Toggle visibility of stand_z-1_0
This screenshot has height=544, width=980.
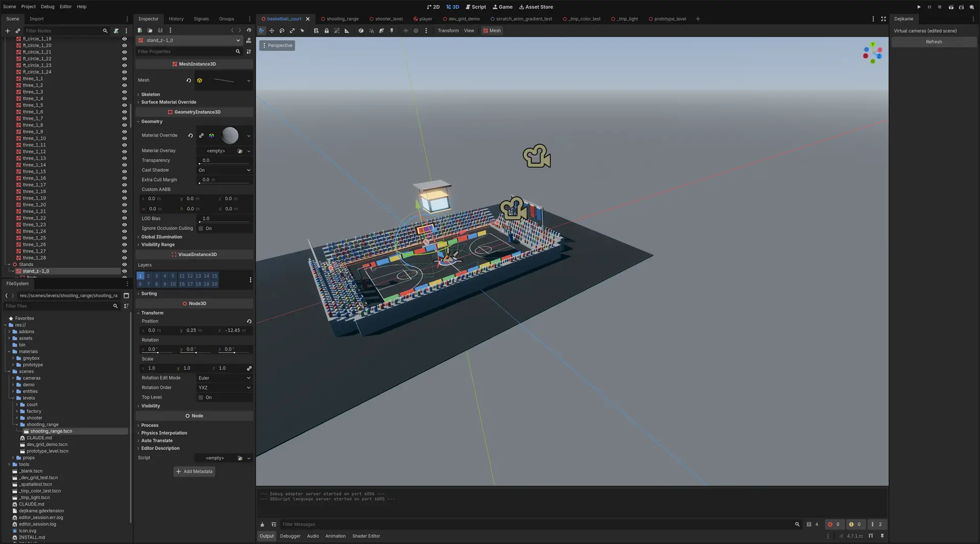point(124,271)
